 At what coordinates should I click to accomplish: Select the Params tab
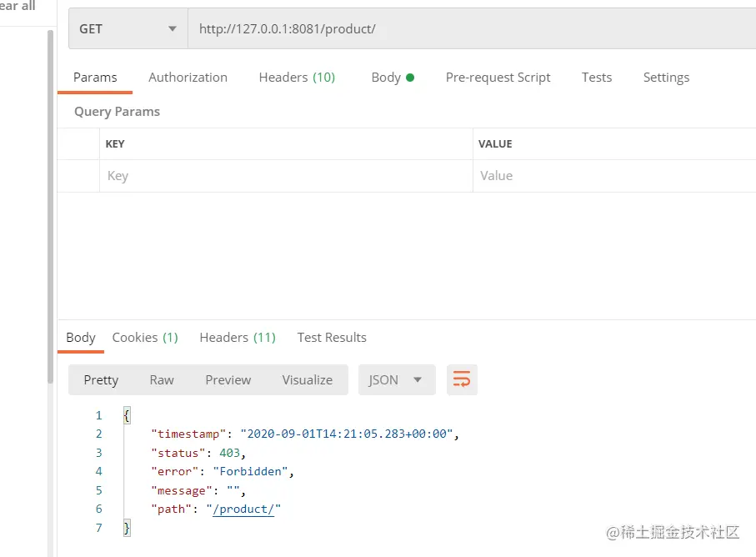pyautogui.click(x=95, y=78)
